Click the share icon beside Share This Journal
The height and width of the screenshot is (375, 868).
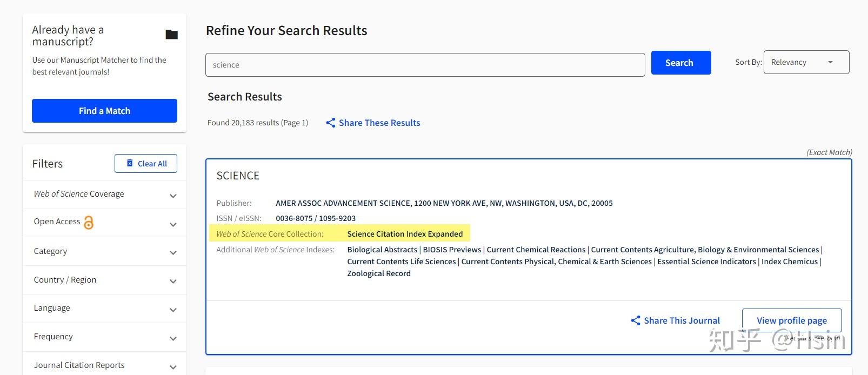636,320
